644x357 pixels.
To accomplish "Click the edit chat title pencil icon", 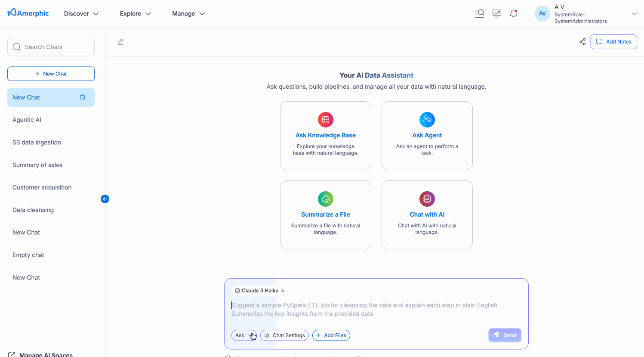I will pyautogui.click(x=121, y=42).
